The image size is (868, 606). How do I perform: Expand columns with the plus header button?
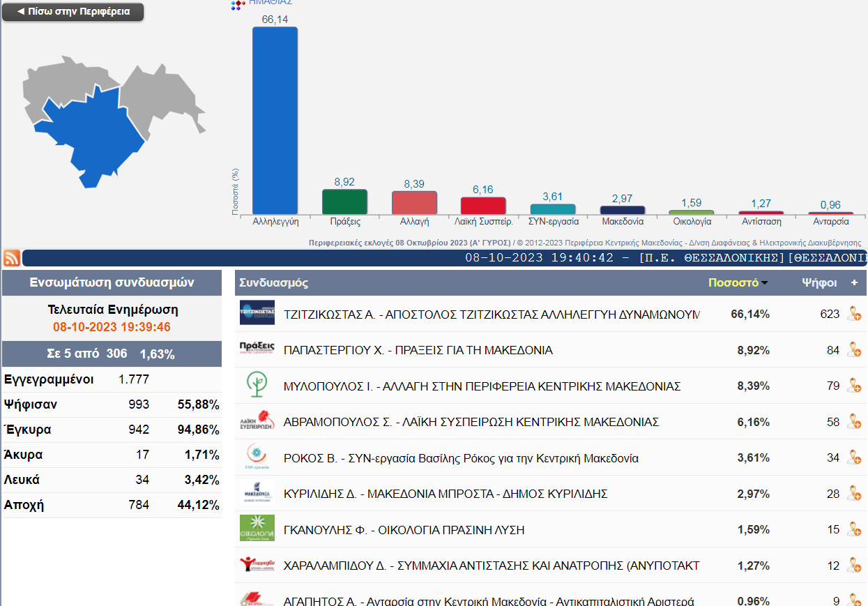(854, 282)
